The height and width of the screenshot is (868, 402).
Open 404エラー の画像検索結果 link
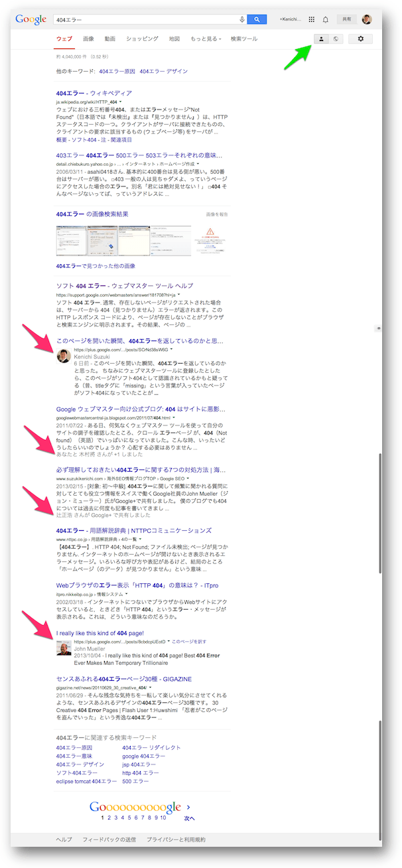92,214
